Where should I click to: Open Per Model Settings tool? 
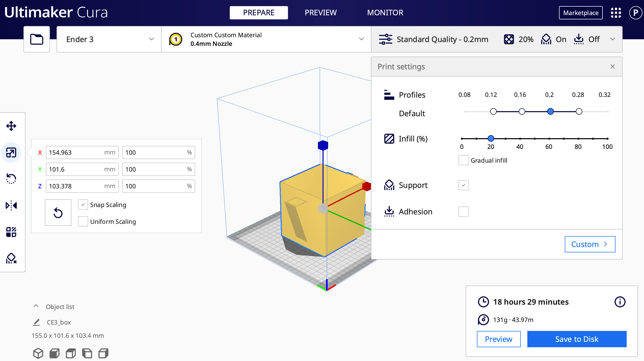pos(11,232)
